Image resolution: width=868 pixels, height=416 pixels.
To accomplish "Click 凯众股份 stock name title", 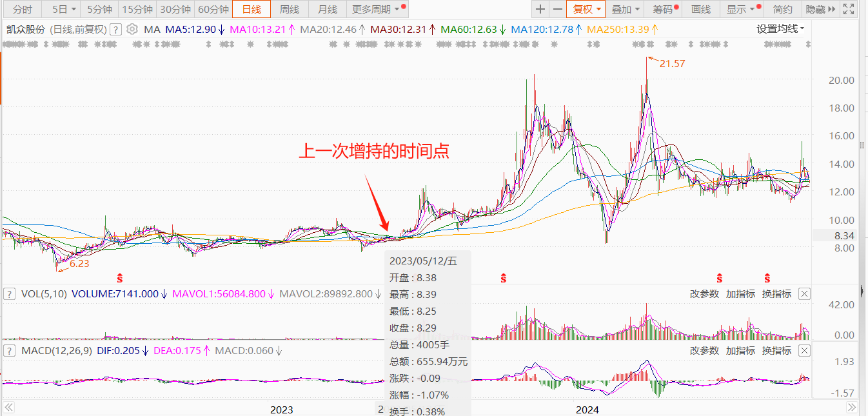I will 25,29.
